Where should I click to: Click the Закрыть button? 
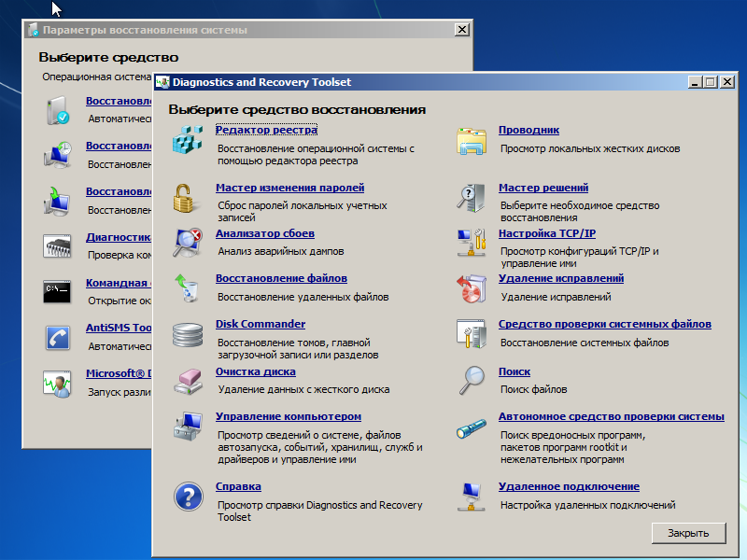689,533
